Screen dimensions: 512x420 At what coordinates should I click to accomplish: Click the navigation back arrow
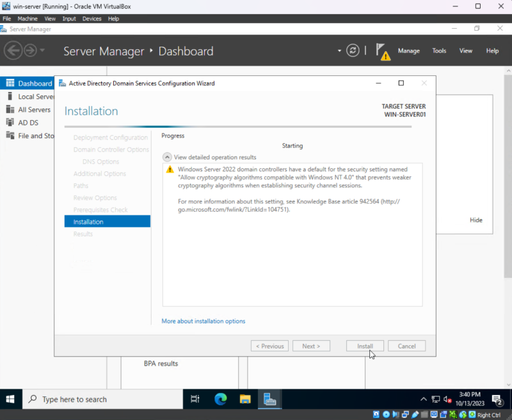(x=13, y=50)
